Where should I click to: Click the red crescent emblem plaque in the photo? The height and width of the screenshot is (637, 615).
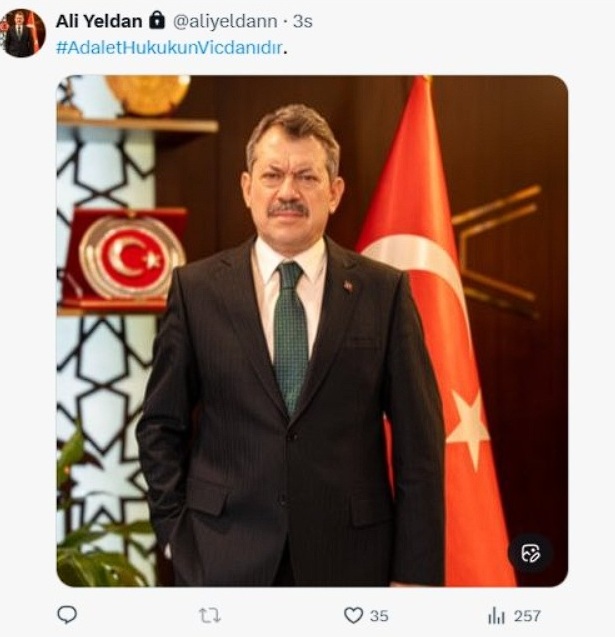click(126, 257)
